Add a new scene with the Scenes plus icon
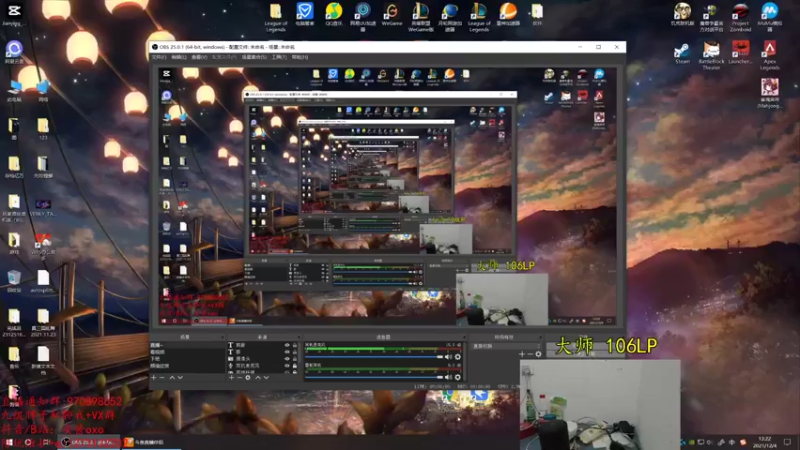The width and height of the screenshot is (800, 450). point(154,378)
